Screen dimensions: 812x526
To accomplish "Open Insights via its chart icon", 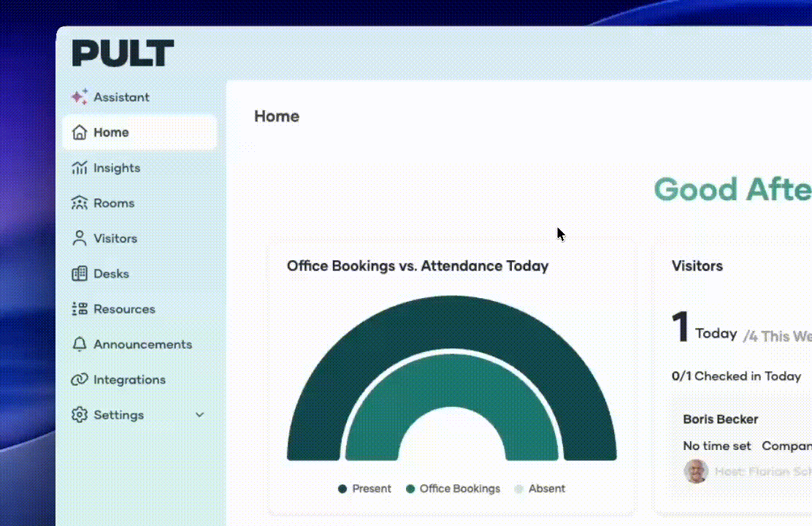I will (80, 168).
